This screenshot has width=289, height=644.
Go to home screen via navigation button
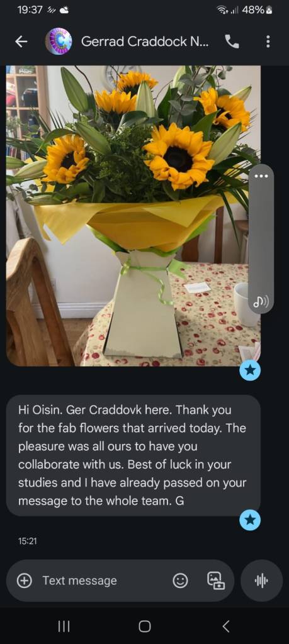point(144,626)
